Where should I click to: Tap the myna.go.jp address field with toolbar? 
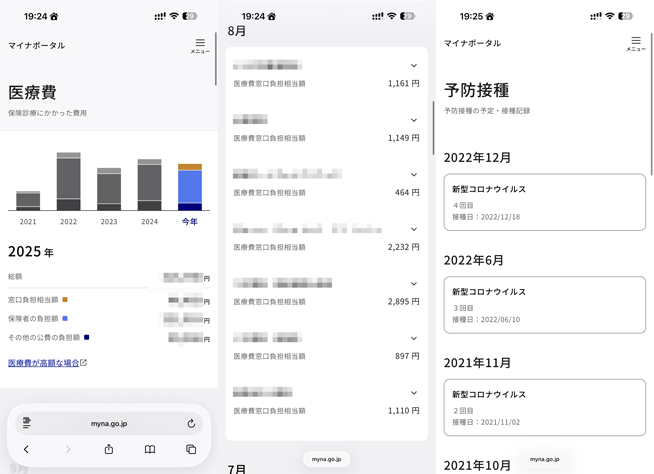(109, 423)
